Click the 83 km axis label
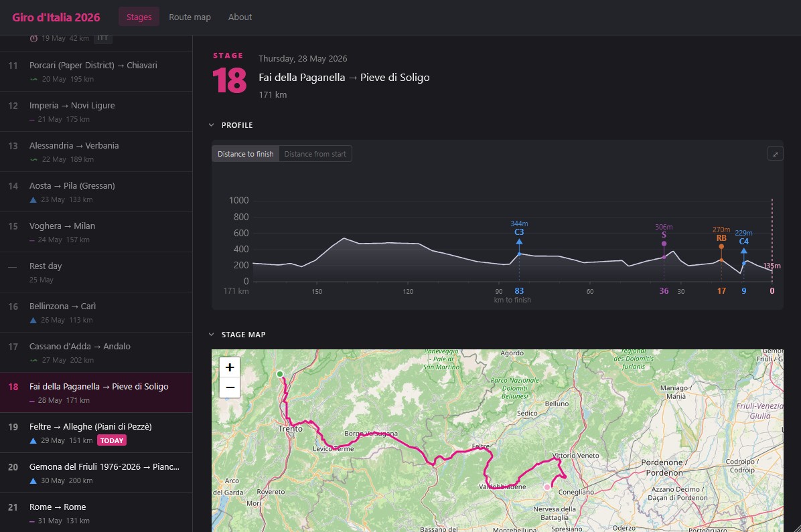Viewport: 801px width, 532px height. [x=519, y=291]
